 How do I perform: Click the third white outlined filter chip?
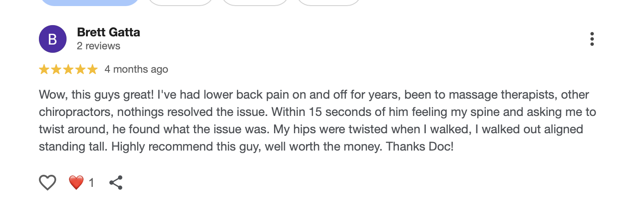tap(328, 2)
